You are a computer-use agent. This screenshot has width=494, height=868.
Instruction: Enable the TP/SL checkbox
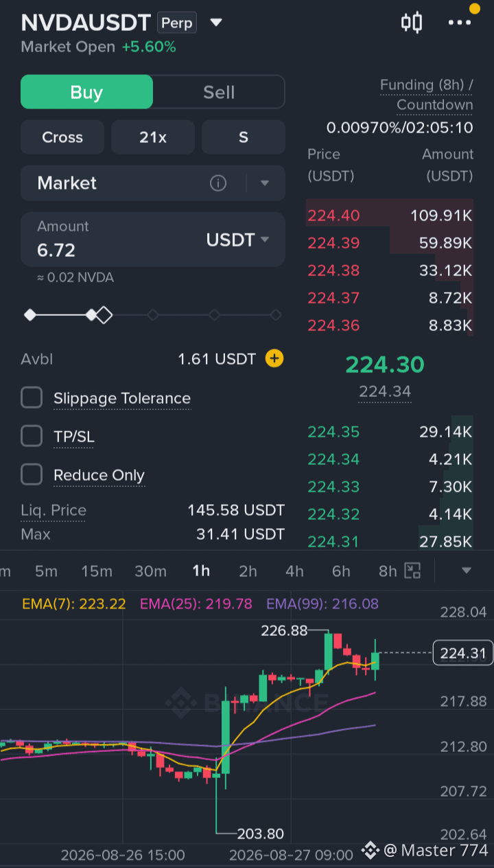coord(32,436)
